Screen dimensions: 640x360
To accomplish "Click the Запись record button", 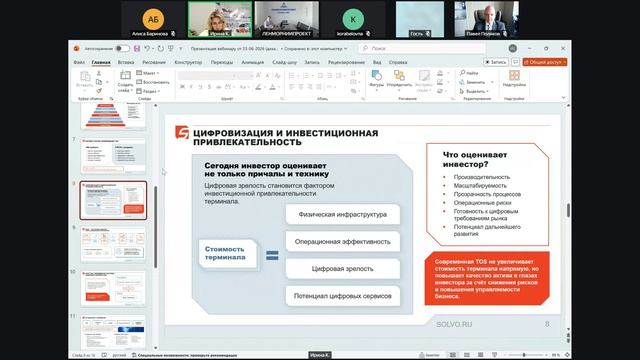I will click(x=496, y=62).
